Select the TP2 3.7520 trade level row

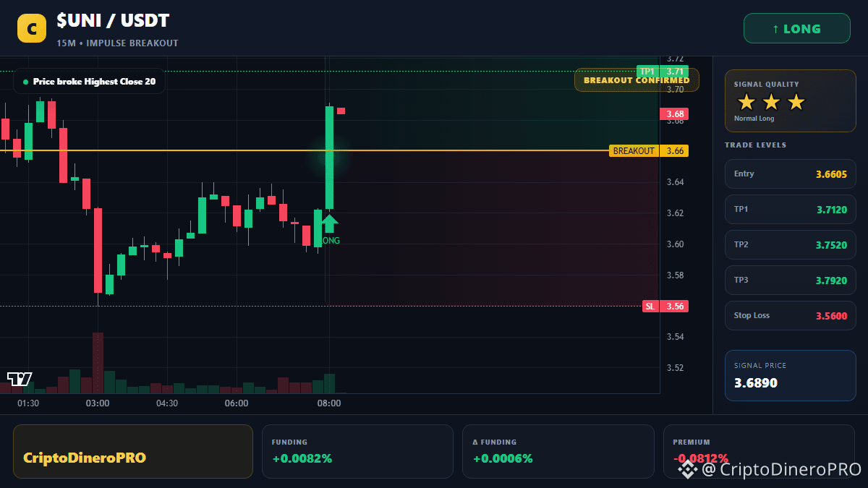pos(790,244)
